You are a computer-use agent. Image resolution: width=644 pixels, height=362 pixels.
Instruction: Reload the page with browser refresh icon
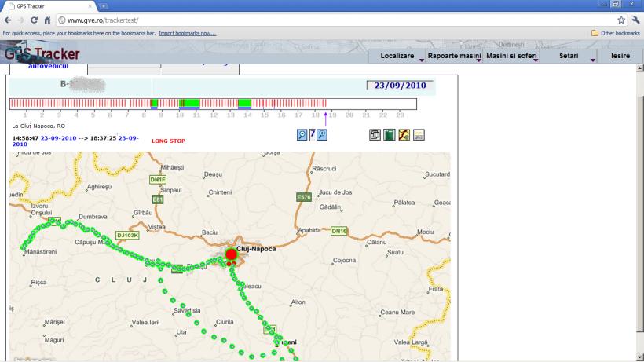pos(34,18)
